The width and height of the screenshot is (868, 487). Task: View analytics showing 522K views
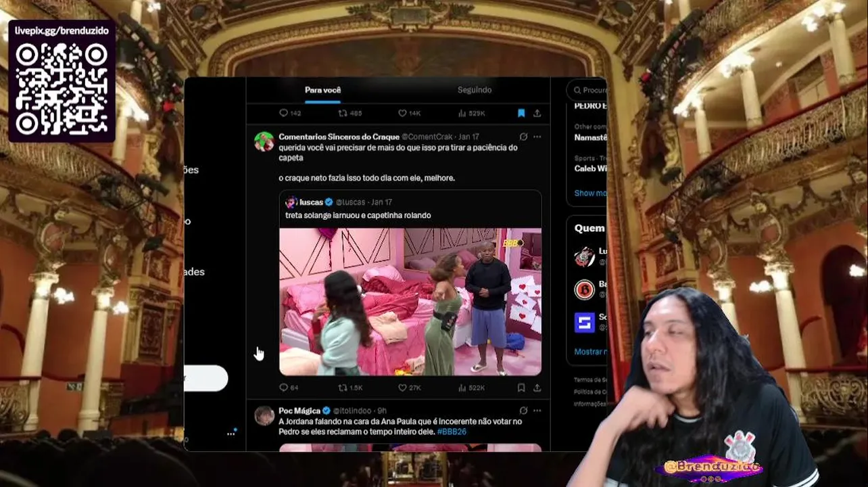pyautogui.click(x=471, y=388)
